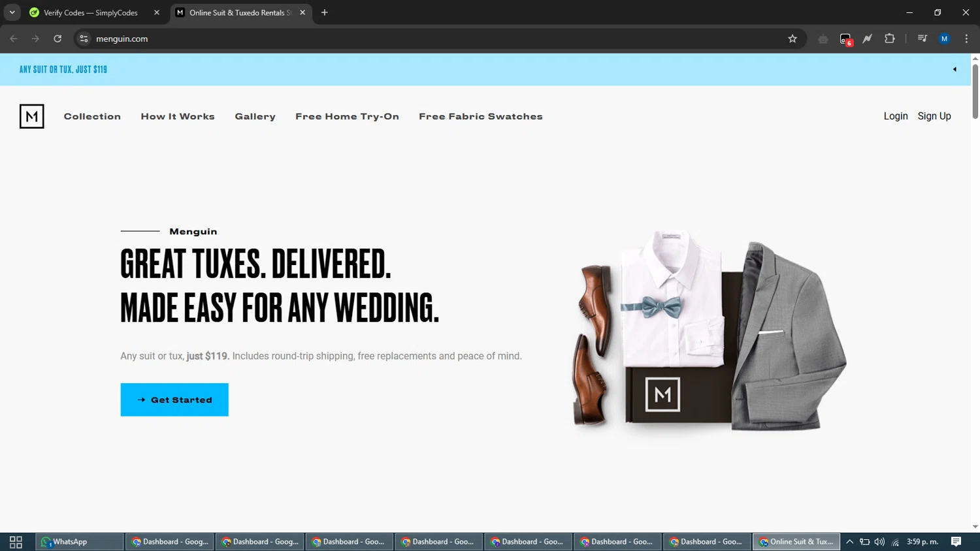980x551 pixels.
Task: Click the Login link
Action: tap(896, 116)
